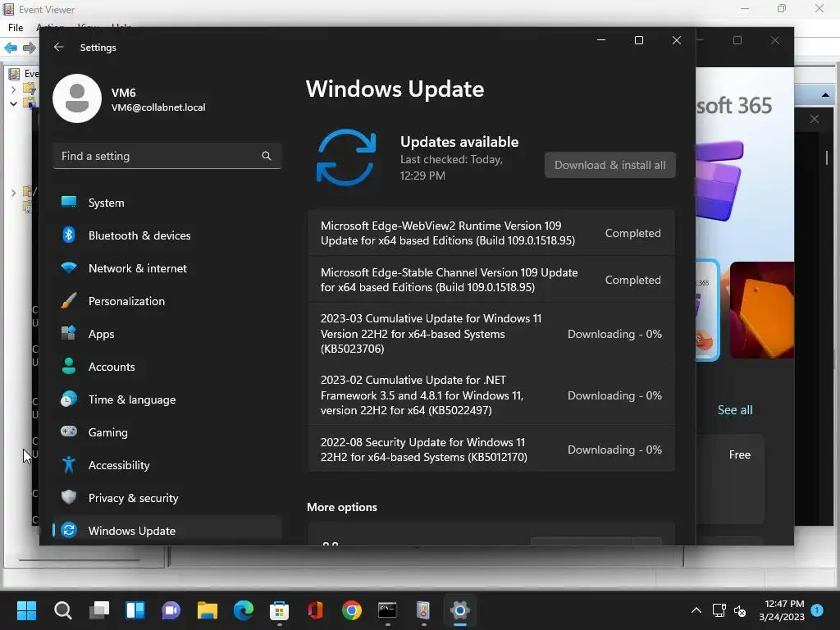Open Bluetooth & devices settings
The image size is (840, 630).
coord(167,235)
